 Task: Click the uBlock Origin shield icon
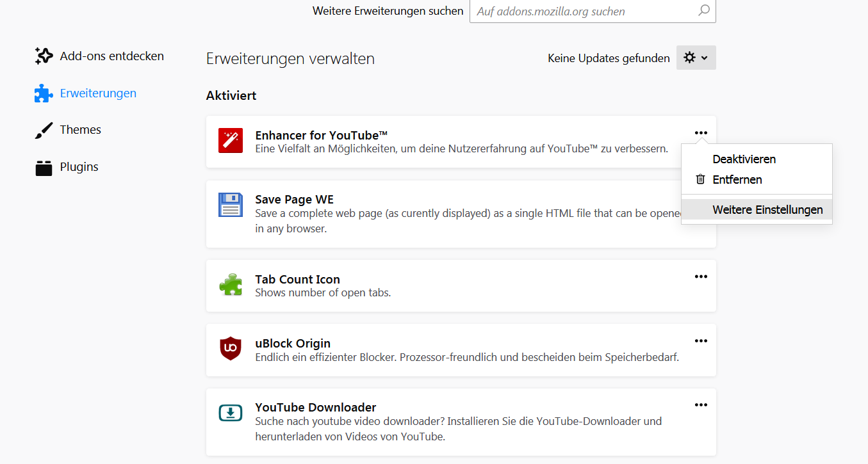click(231, 348)
